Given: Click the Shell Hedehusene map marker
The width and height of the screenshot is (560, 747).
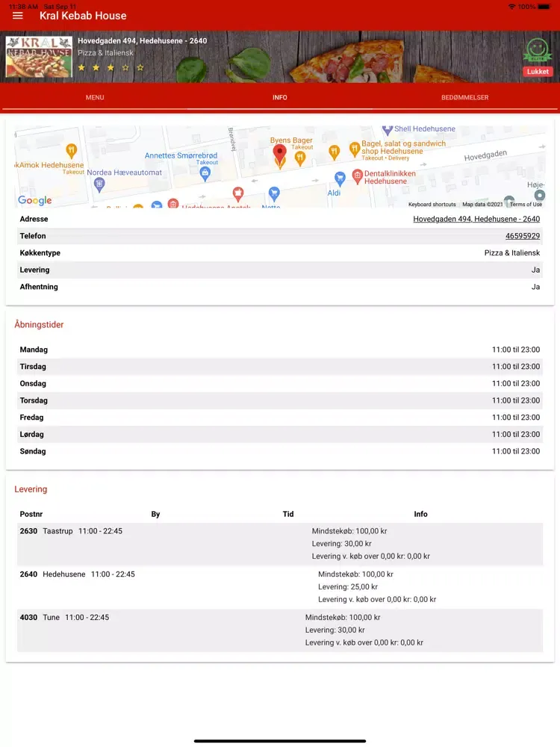Looking at the screenshot, I should point(387,129).
